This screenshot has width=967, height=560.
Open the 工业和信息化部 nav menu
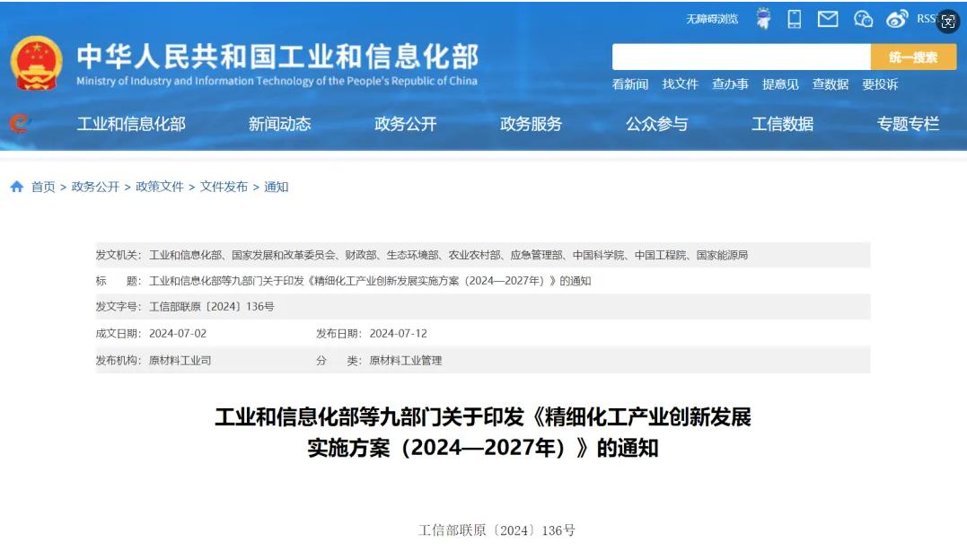coord(131,124)
